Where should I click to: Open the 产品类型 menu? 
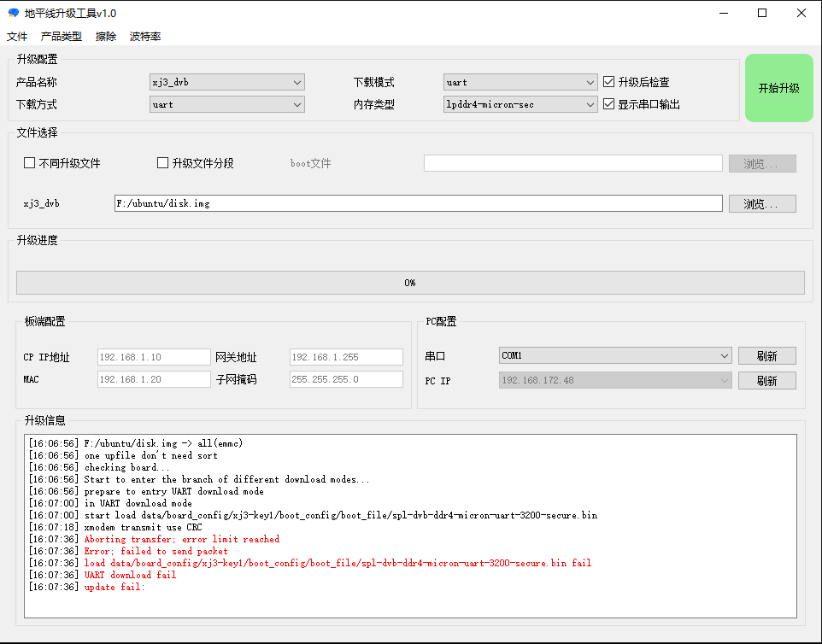pyautogui.click(x=62, y=37)
